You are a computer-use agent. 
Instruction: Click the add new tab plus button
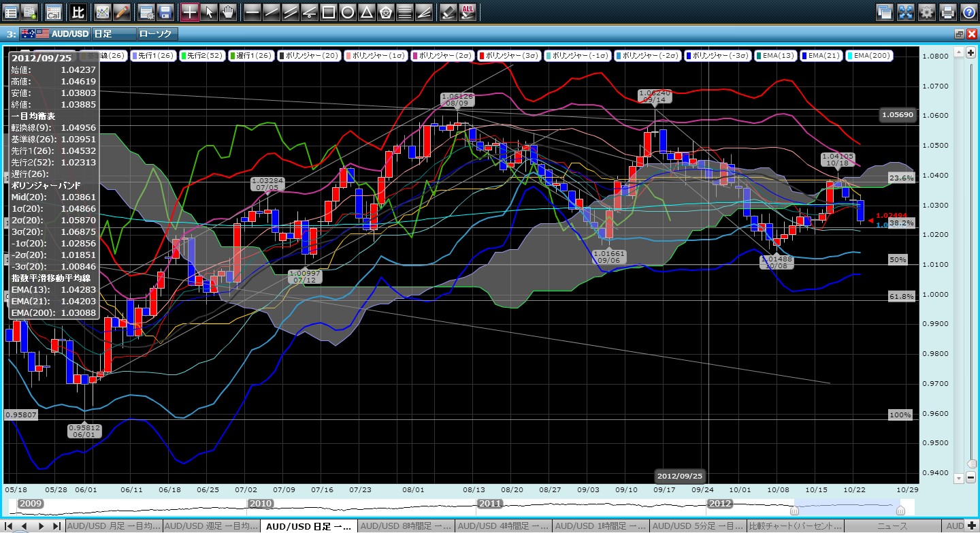(971, 526)
